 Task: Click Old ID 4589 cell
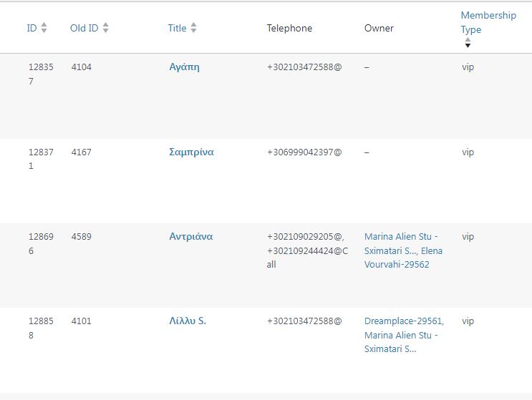[82, 237]
